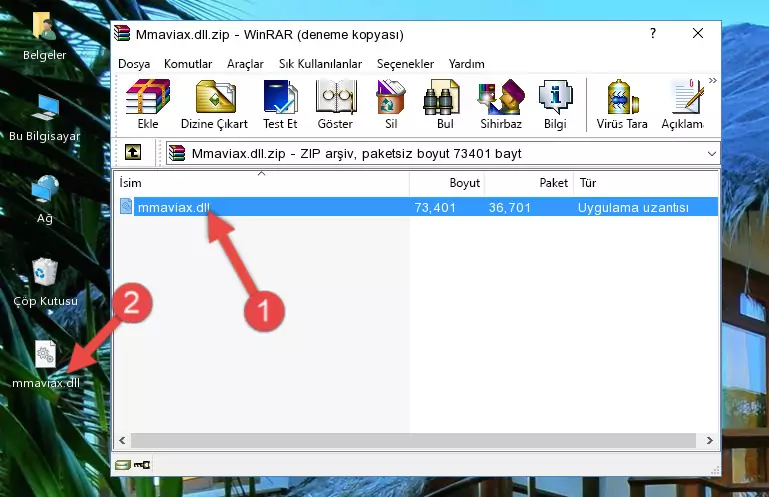The height and width of the screenshot is (497, 769).
Task: Go up one folder level
Action: click(133, 153)
